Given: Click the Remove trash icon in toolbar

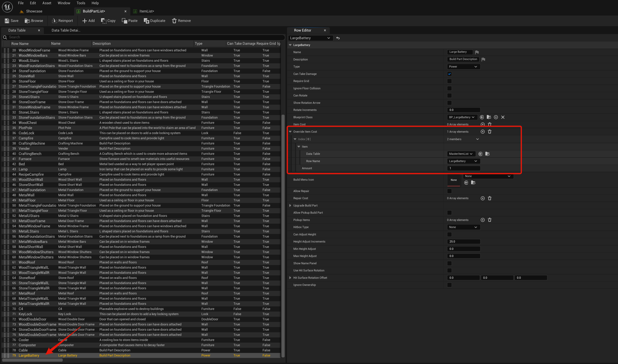Looking at the screenshot, I should pyautogui.click(x=174, y=21).
